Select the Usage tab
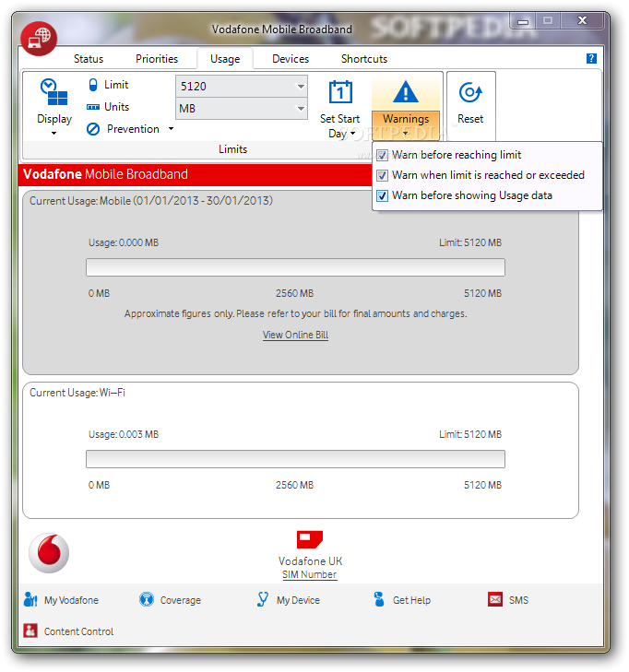The width and height of the screenshot is (629, 672). [225, 59]
